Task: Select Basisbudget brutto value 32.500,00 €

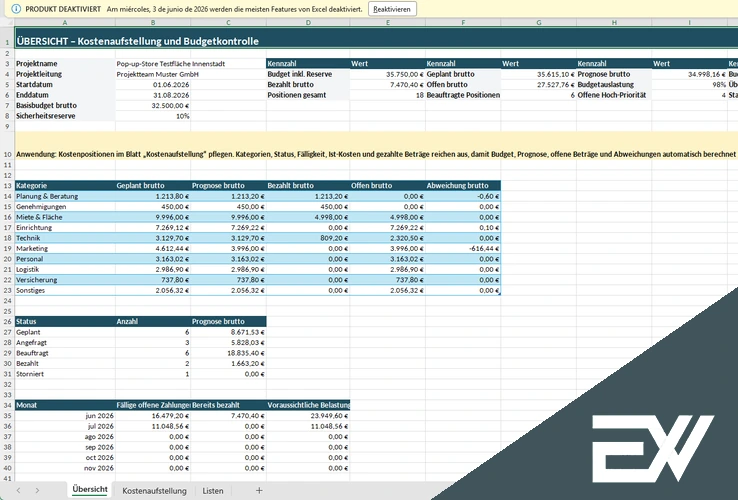Action: tap(153, 105)
